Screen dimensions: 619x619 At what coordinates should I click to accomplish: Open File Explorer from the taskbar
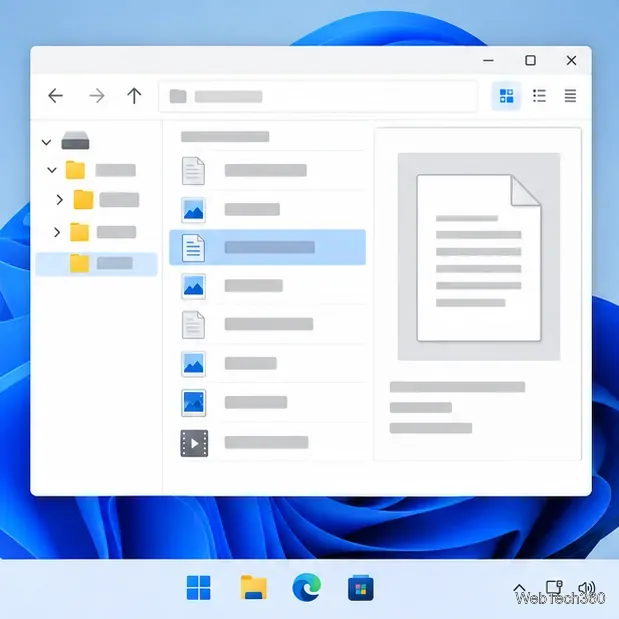pos(253,587)
